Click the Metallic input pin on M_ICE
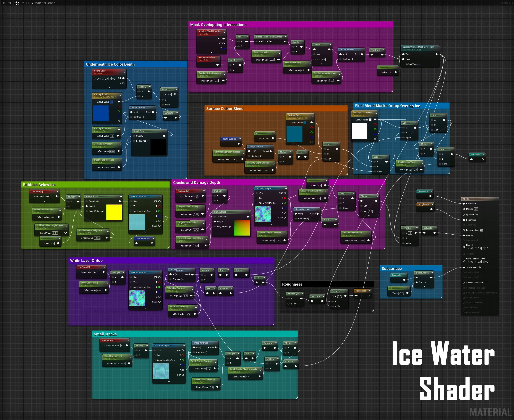 [464, 209]
